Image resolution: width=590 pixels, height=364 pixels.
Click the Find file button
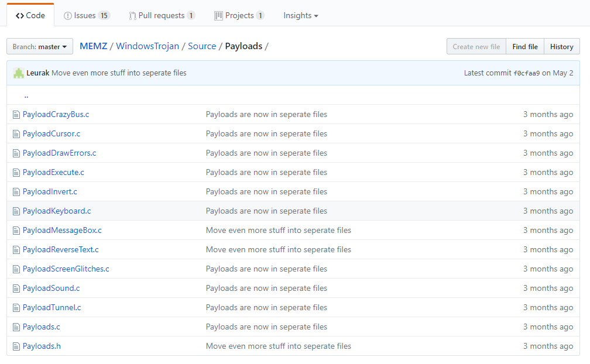tap(525, 47)
